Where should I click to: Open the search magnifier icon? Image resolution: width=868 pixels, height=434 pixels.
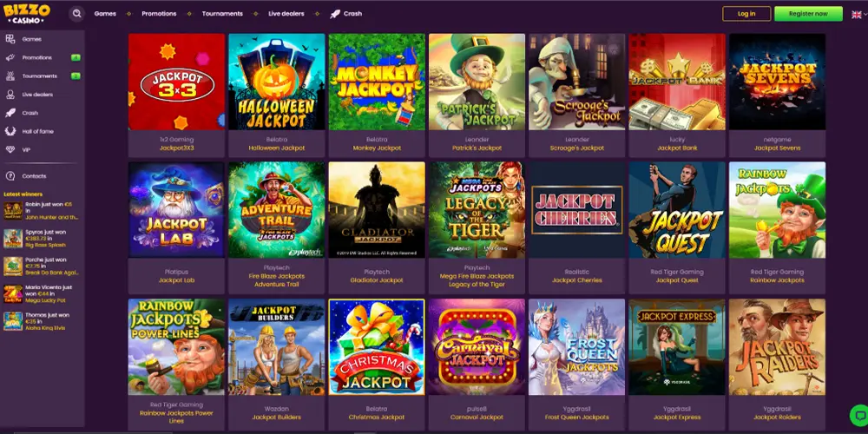[x=76, y=14]
